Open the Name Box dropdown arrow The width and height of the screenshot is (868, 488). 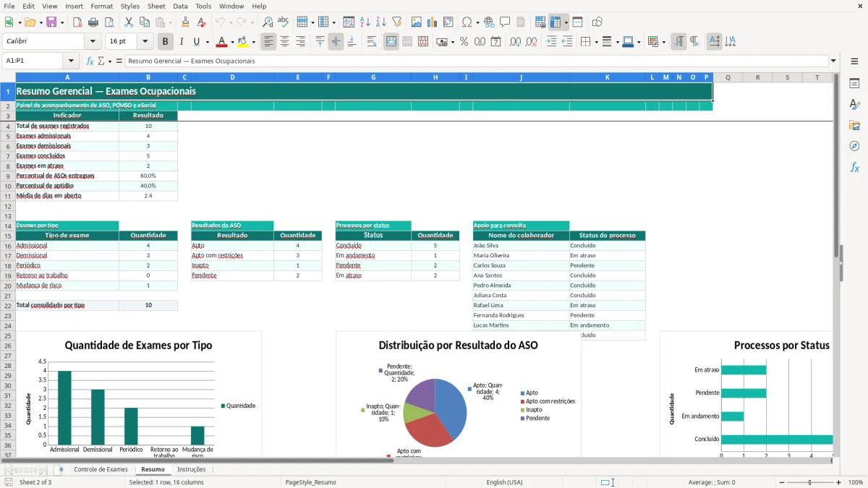(71, 61)
